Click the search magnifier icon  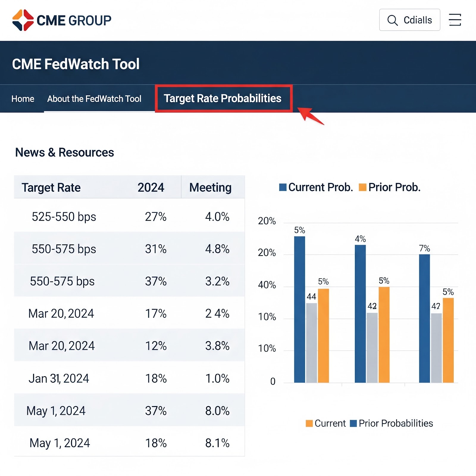coord(393,20)
